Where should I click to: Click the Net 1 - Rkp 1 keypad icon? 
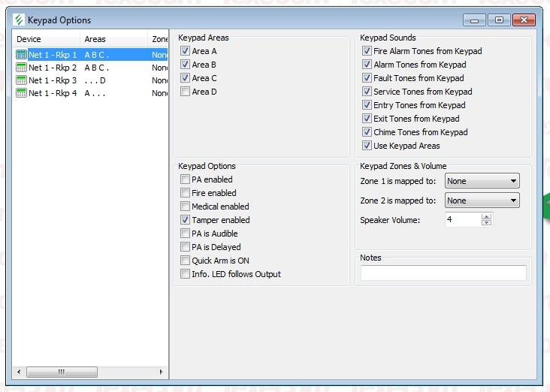coord(21,55)
